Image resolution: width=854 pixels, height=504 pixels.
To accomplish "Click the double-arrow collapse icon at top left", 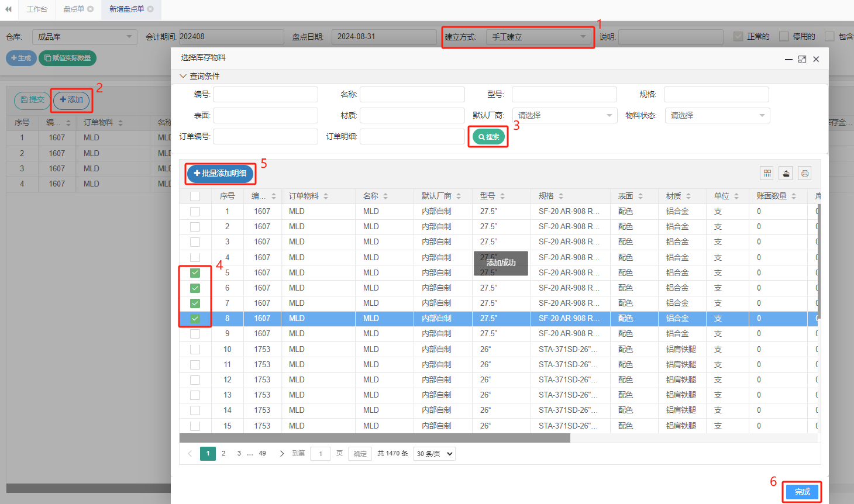I will point(8,9).
